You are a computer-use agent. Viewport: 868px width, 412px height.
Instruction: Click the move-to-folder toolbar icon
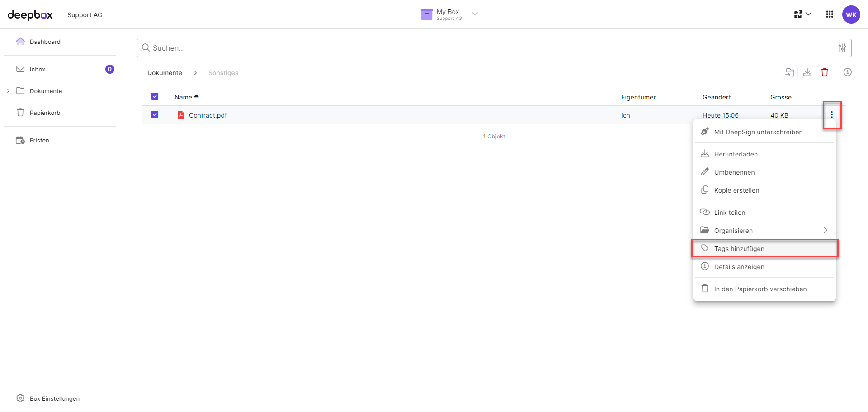click(x=790, y=72)
